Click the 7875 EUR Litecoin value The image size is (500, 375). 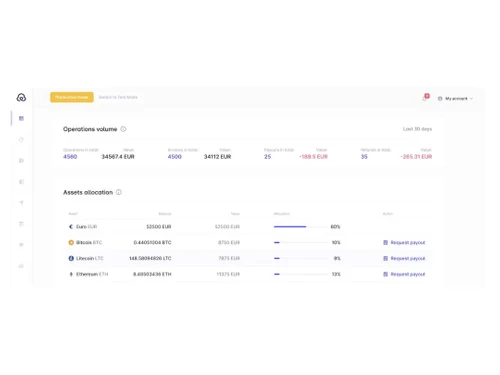pyautogui.click(x=229, y=258)
